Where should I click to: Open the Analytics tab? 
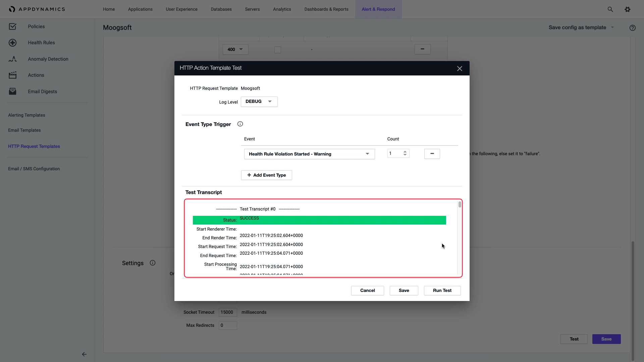pos(282,9)
